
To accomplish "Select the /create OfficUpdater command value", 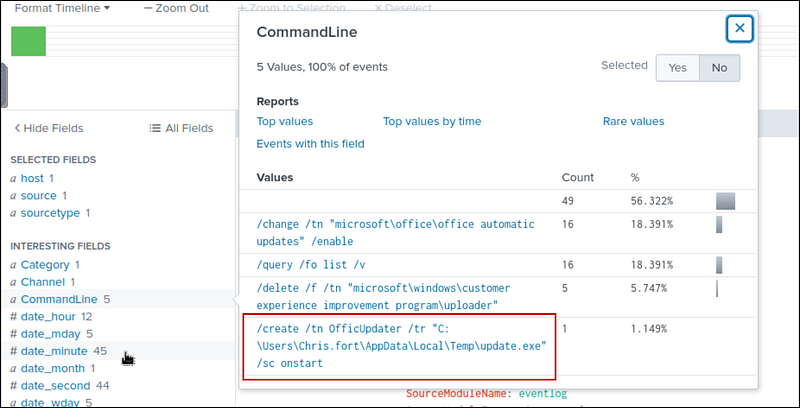I will coord(400,346).
